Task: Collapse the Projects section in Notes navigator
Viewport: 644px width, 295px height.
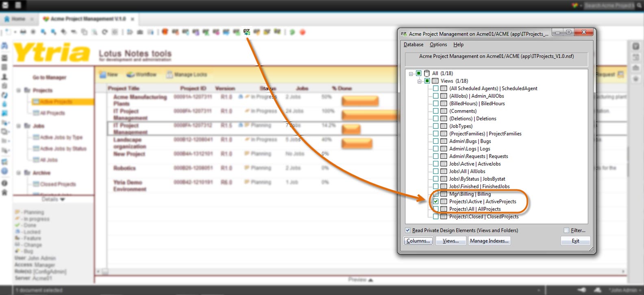Action: pos(19,90)
